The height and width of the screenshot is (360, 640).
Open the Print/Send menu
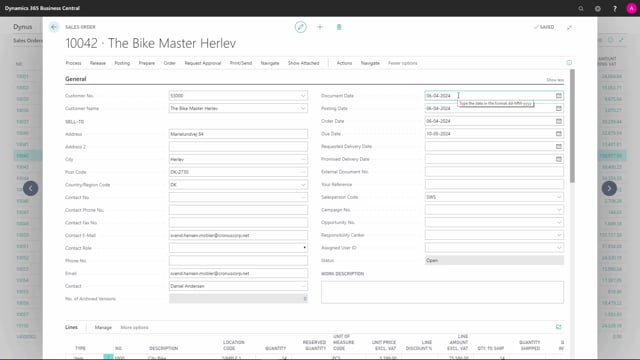(x=241, y=63)
